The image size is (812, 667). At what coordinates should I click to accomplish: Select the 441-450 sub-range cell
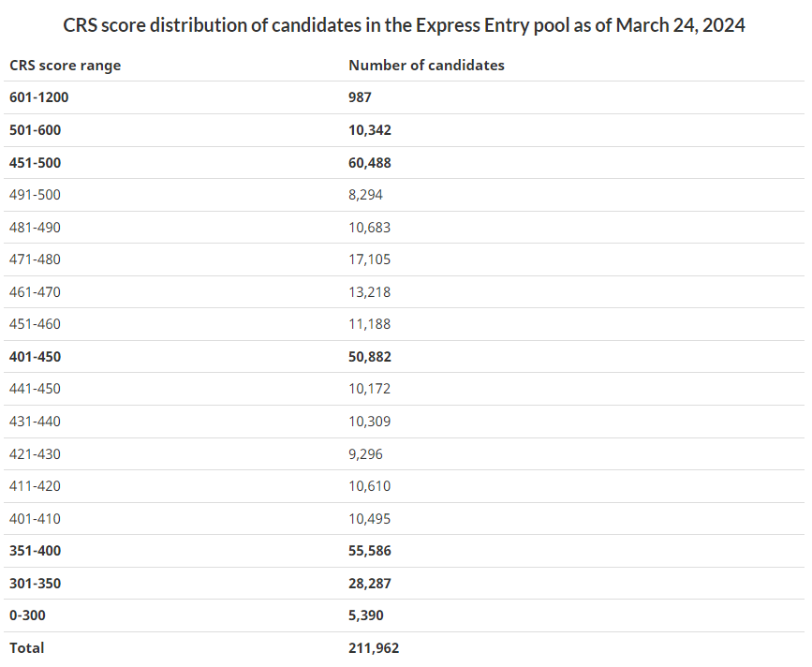pos(35,389)
